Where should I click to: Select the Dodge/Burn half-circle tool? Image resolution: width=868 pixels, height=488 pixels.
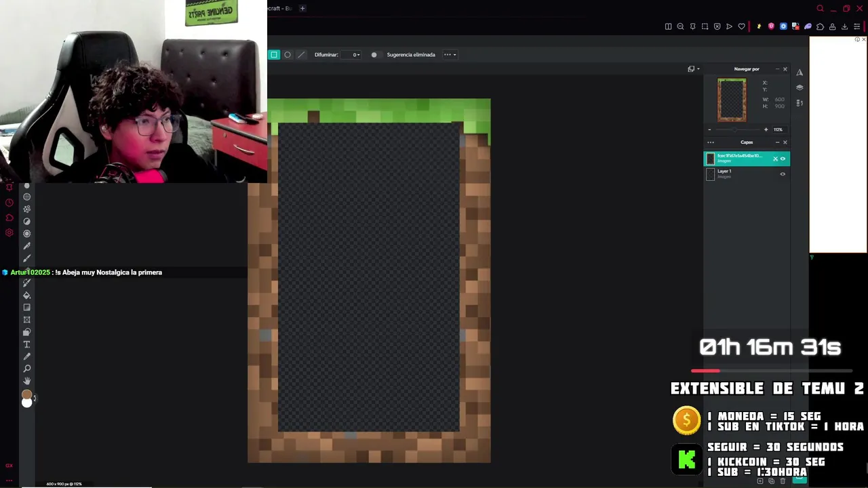point(27,222)
